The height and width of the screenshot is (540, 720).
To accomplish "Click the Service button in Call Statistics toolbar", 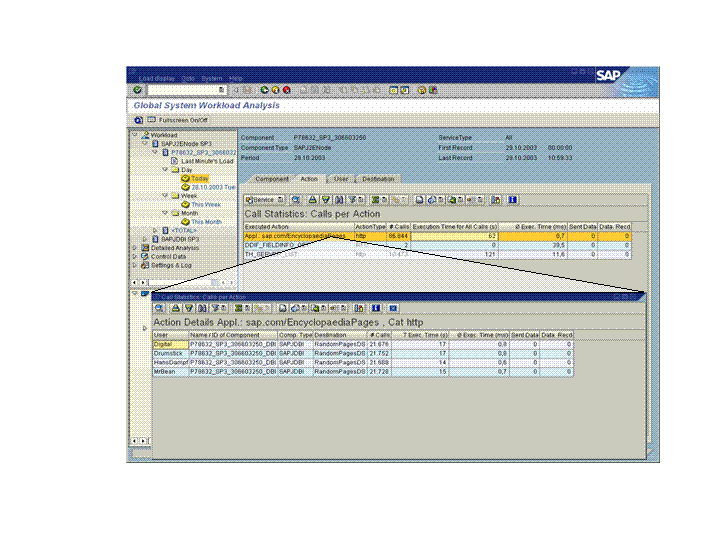I will click(x=262, y=200).
